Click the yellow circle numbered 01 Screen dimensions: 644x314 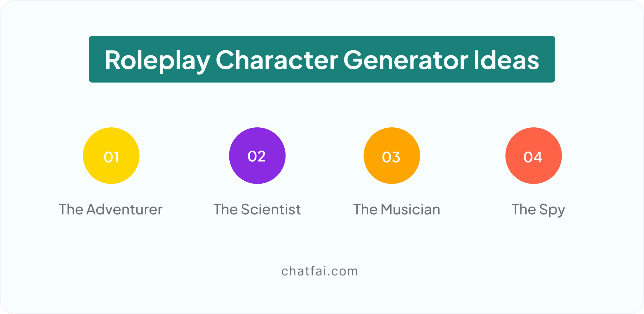111,156
